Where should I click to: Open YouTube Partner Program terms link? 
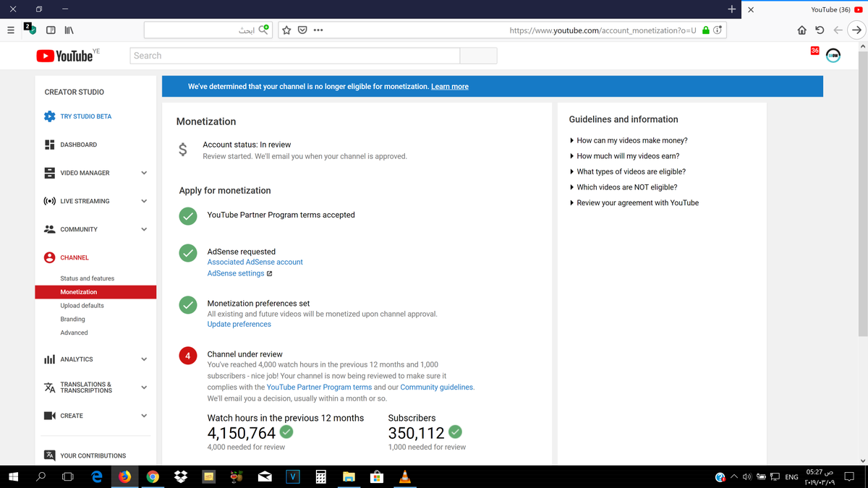pyautogui.click(x=319, y=388)
